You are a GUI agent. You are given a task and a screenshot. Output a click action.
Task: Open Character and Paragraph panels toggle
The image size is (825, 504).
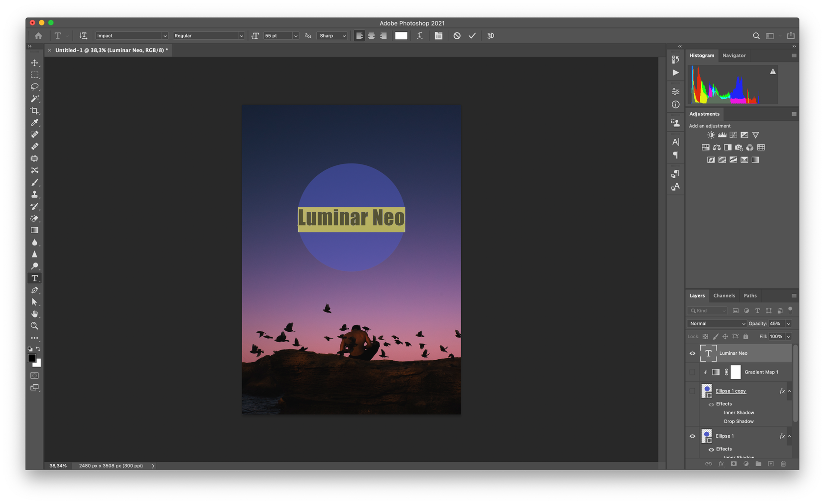439,36
